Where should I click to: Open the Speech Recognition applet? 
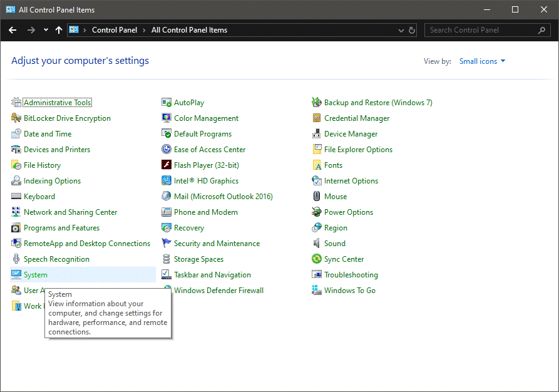coord(57,259)
